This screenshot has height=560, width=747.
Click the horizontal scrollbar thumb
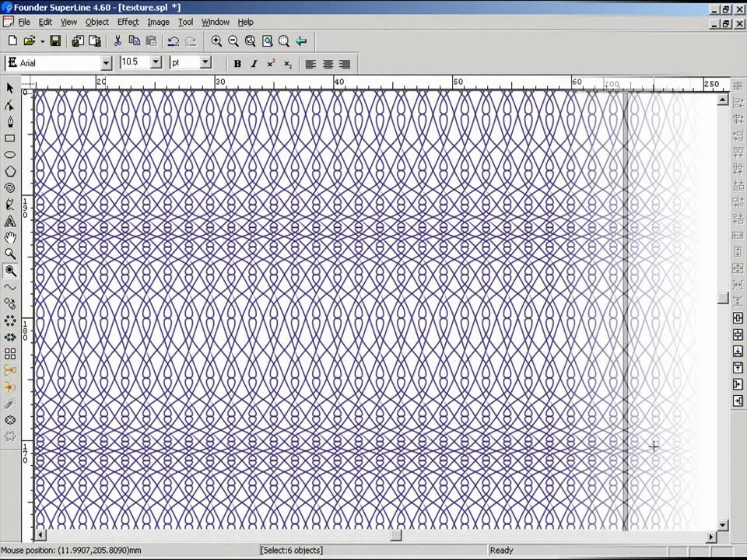click(396, 536)
